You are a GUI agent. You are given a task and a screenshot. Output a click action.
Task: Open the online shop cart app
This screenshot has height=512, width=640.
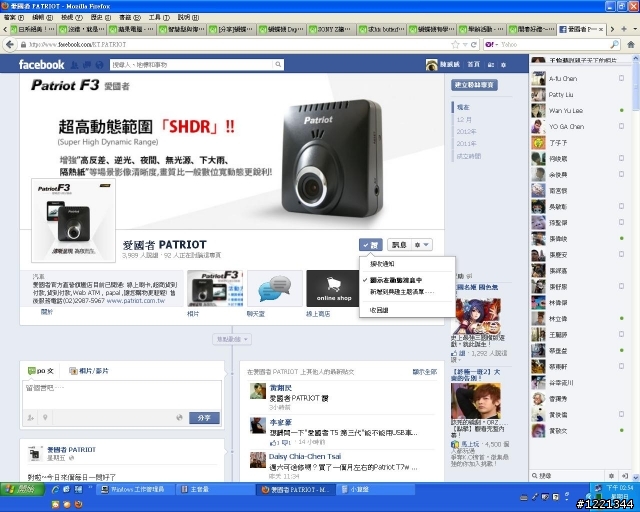pyautogui.click(x=333, y=288)
